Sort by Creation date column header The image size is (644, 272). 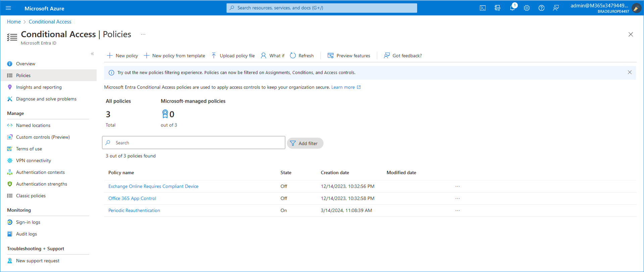[x=335, y=173]
